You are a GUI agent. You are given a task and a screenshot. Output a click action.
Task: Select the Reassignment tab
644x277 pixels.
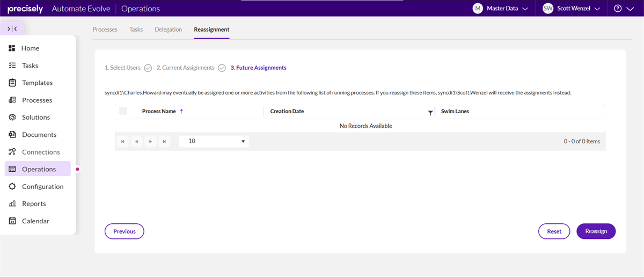(211, 30)
